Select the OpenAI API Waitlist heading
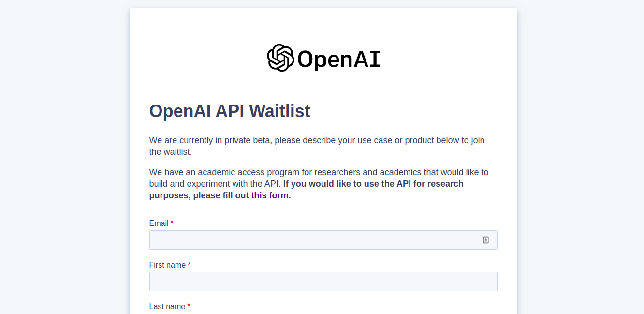The image size is (644, 314). pos(230,111)
